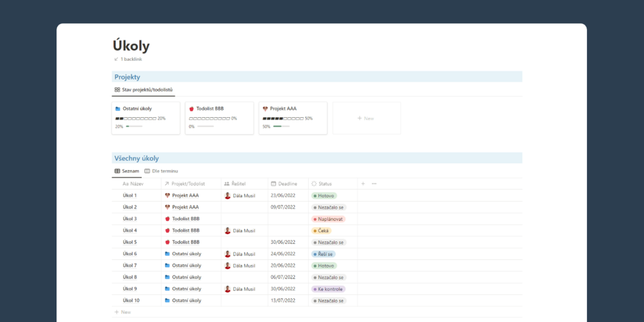Add a new task row below Úkol 10
The height and width of the screenshot is (322, 644).
coord(122,312)
